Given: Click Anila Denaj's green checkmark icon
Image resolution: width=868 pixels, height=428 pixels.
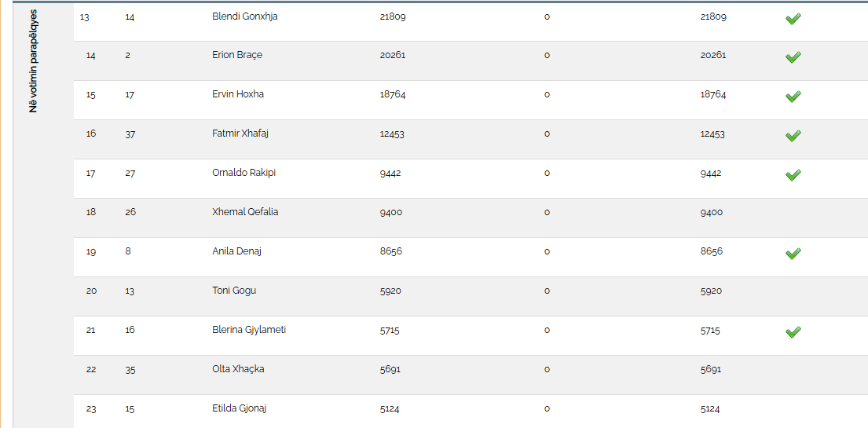Looking at the screenshot, I should pos(793,254).
